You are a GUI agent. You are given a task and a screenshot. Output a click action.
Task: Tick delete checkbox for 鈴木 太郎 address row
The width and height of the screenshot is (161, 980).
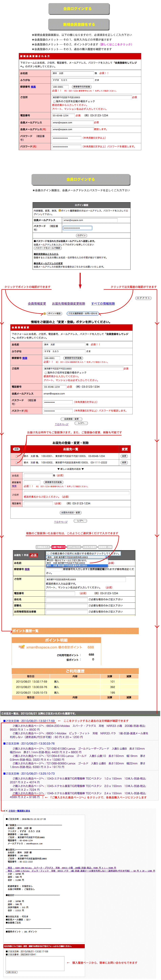tap(17, 456)
